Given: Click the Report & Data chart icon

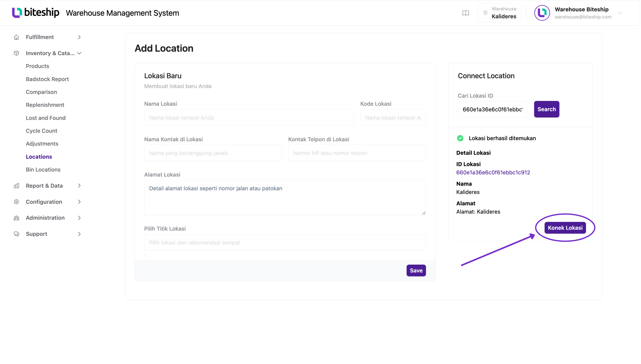Looking at the screenshot, I should pyautogui.click(x=17, y=186).
